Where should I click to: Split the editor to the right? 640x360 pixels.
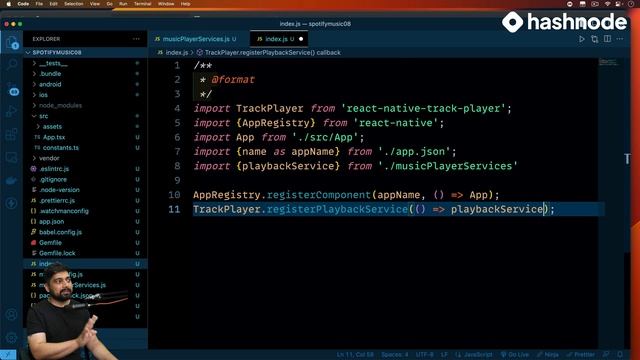607,39
